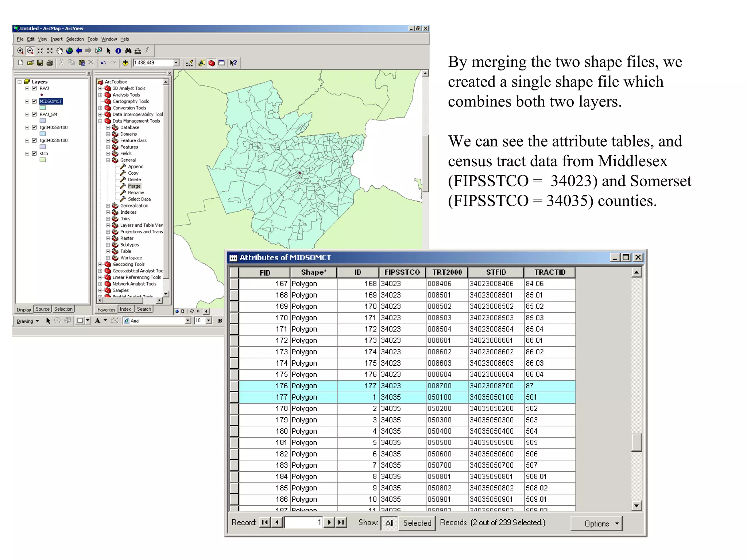Jump to last record in table
The image size is (747, 560).
341,522
